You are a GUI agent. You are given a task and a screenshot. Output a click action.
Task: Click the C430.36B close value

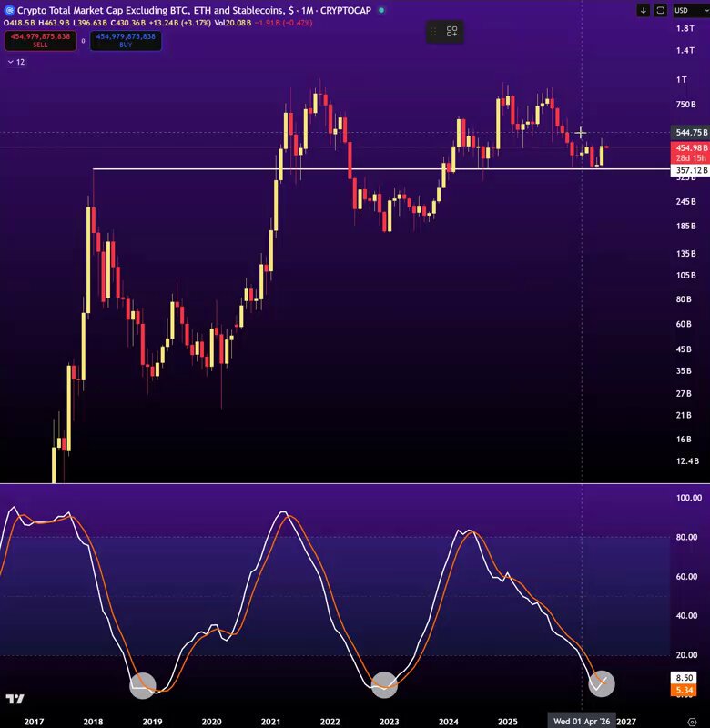127,23
